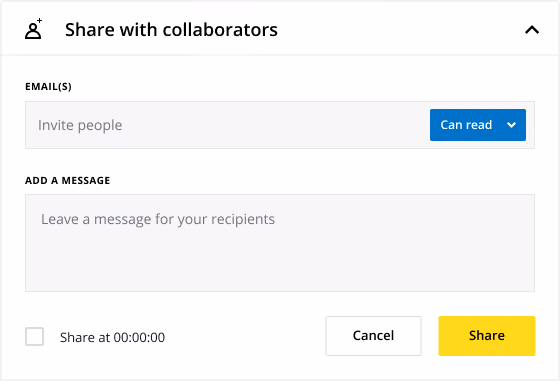The image size is (560, 381).
Task: Click the add collaborator person icon
Action: 33,29
